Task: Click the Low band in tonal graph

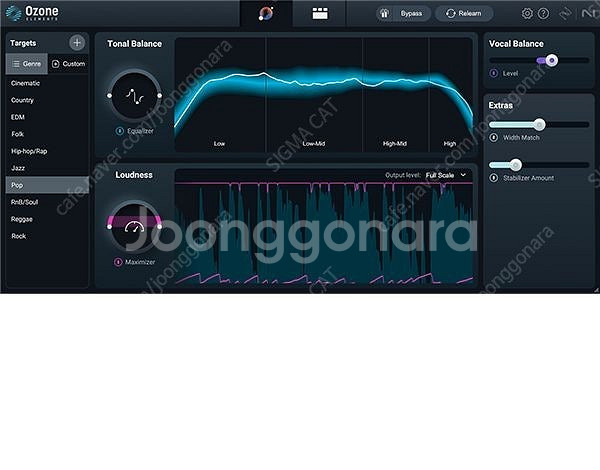Action: pyautogui.click(x=220, y=95)
